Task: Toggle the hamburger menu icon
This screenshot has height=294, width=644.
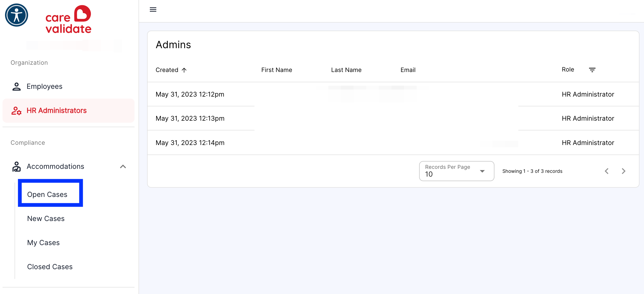Action: (153, 10)
